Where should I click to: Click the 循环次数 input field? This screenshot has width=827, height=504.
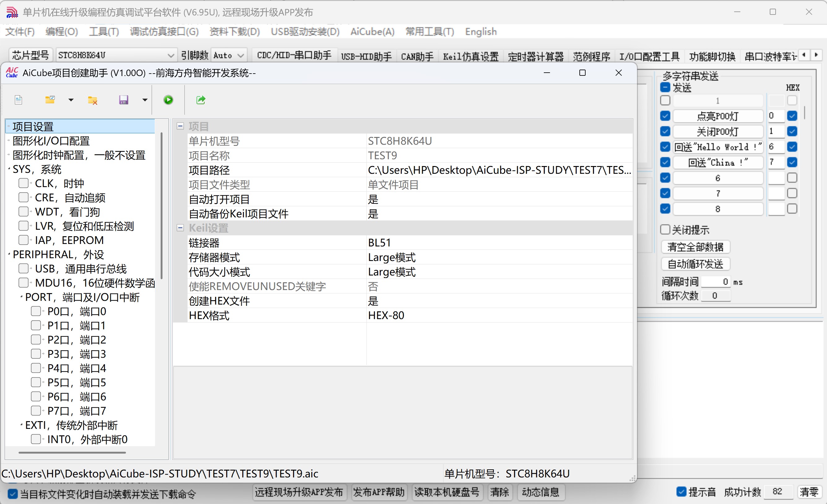click(716, 296)
